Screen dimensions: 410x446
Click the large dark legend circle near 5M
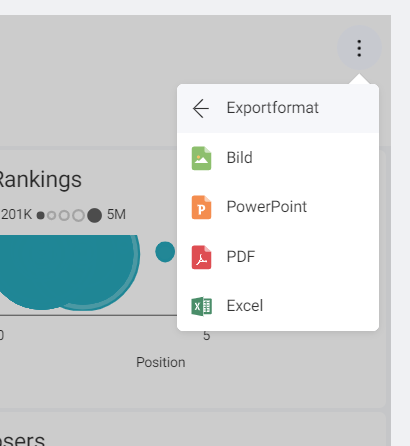click(94, 215)
